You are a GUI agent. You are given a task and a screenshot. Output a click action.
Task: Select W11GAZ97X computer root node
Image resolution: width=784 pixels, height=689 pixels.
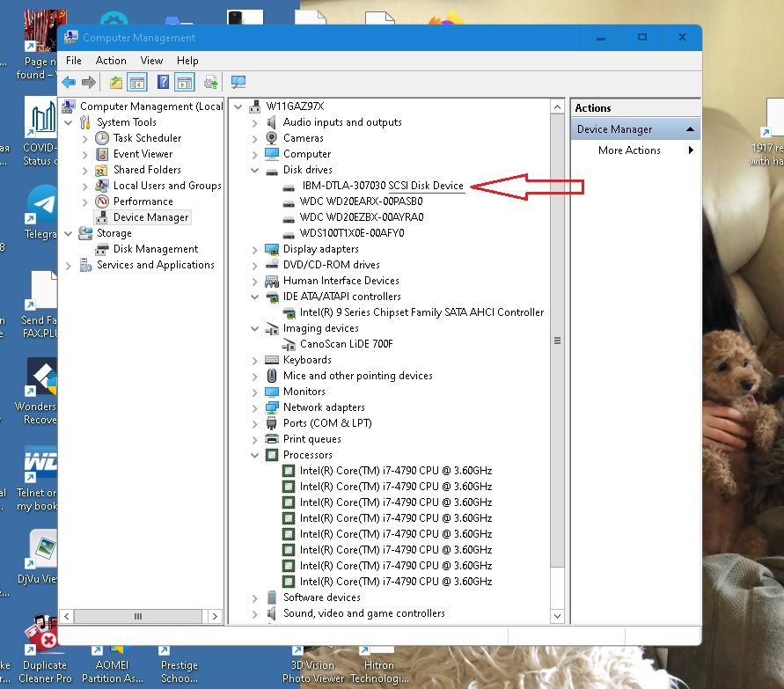point(295,106)
